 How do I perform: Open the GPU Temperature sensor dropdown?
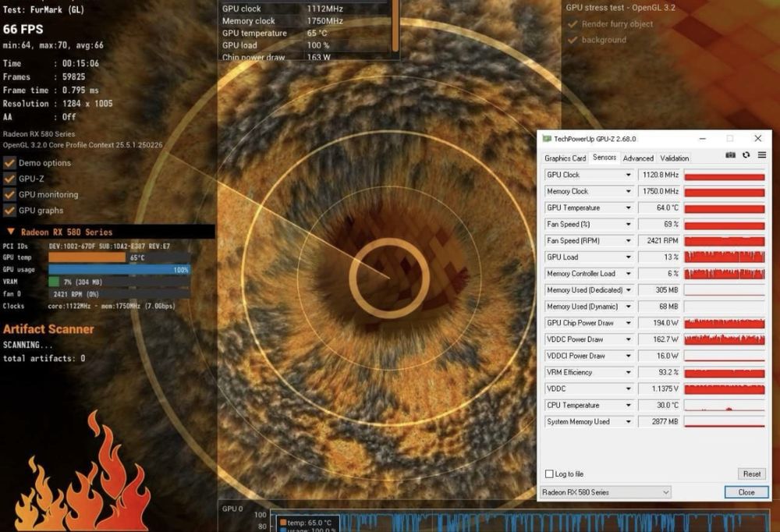pos(628,208)
